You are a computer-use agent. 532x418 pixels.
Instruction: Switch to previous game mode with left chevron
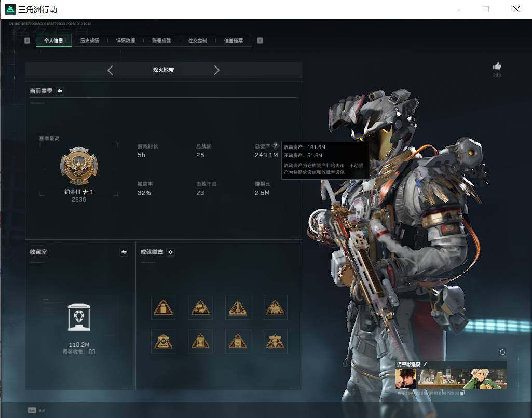(x=110, y=70)
